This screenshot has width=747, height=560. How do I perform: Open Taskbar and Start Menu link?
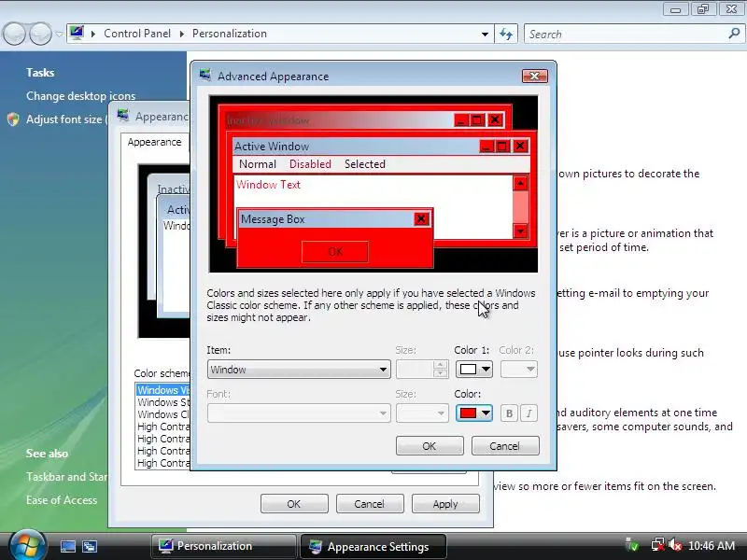(66, 477)
